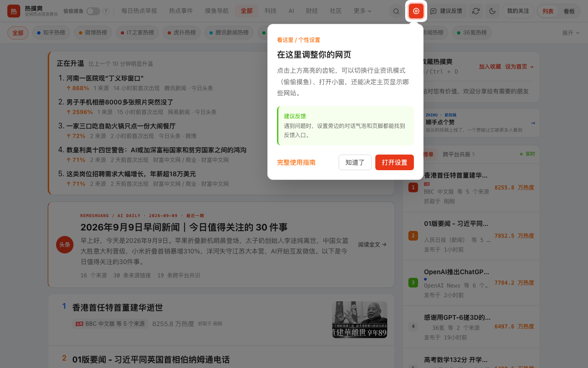Click the green rank 3 badge
This screenshot has width=588, height=368.
click(413, 282)
